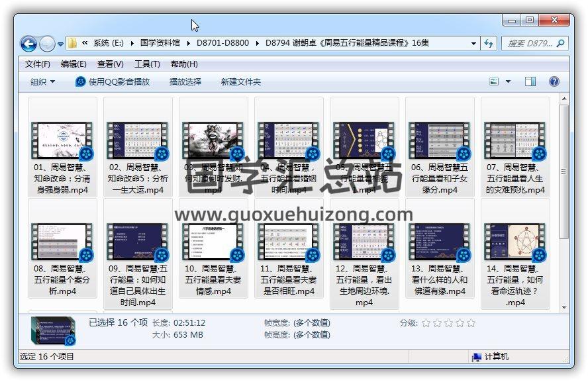Click 帧宽度: (多个数值) field
The height and width of the screenshot is (382, 588).
click(x=297, y=323)
